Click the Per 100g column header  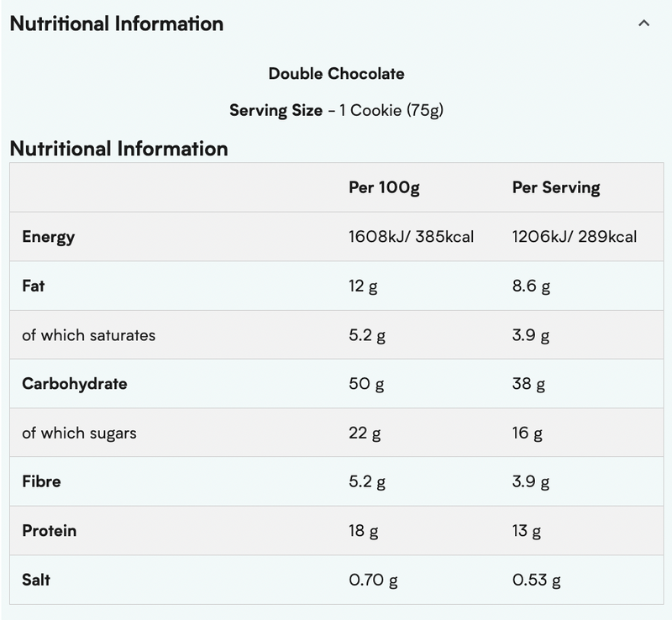[x=384, y=187]
